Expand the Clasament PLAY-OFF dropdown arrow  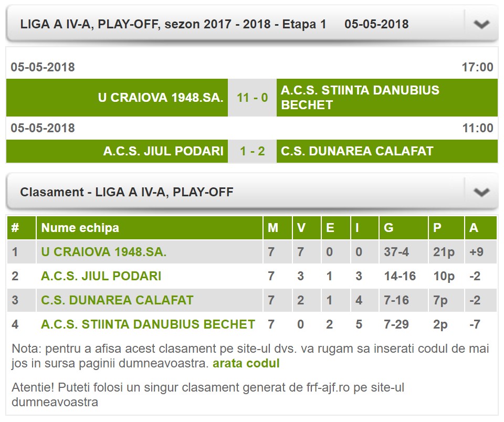point(481,192)
